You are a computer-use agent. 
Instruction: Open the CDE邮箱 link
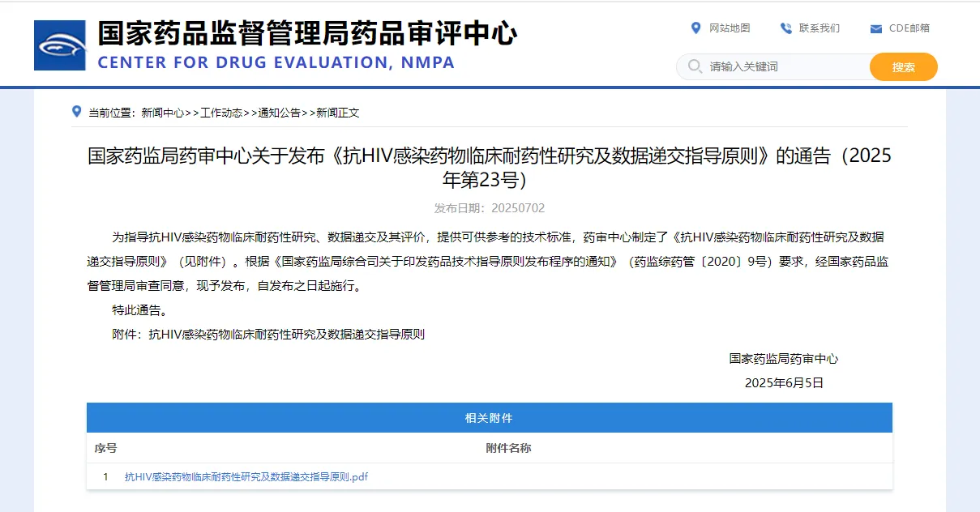909,28
